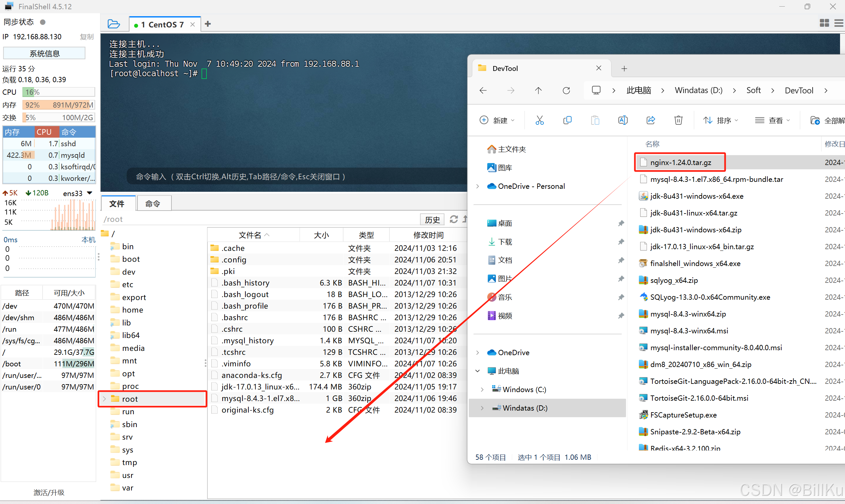
Task: Open the 历史 path history button
Action: coord(432,220)
